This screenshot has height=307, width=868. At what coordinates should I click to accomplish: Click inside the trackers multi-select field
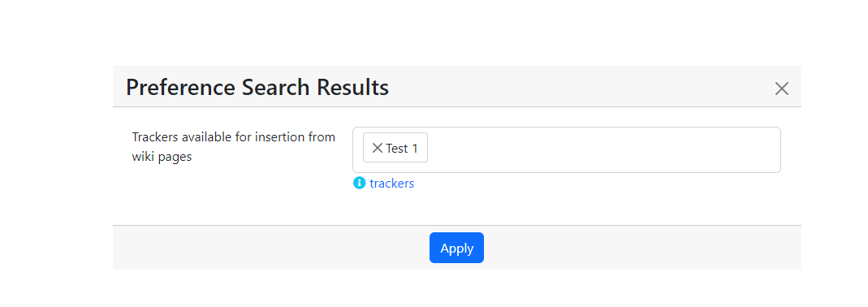pos(566,149)
